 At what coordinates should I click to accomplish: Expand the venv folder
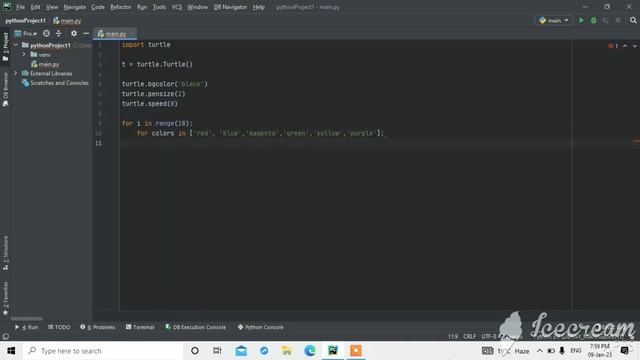(x=24, y=54)
